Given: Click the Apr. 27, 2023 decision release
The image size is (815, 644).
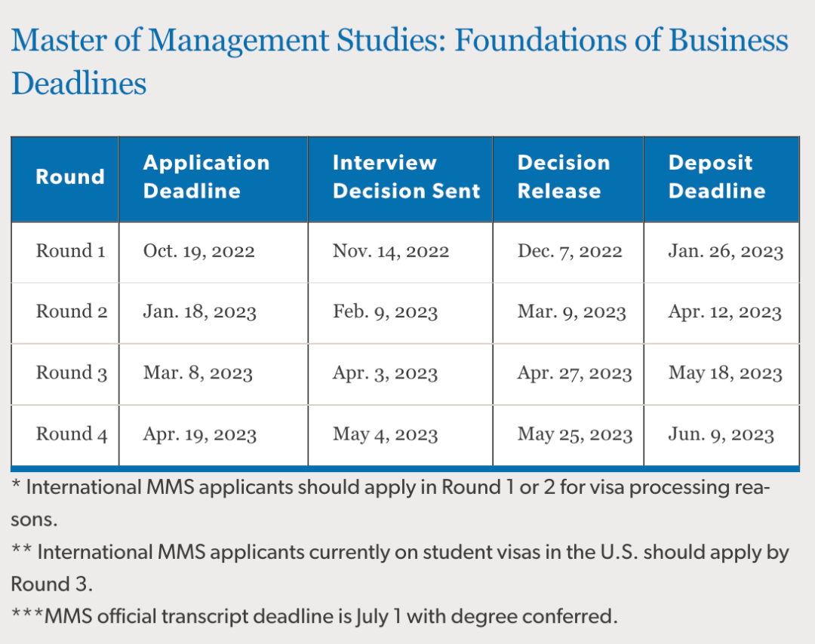Looking at the screenshot, I should coord(574,373).
